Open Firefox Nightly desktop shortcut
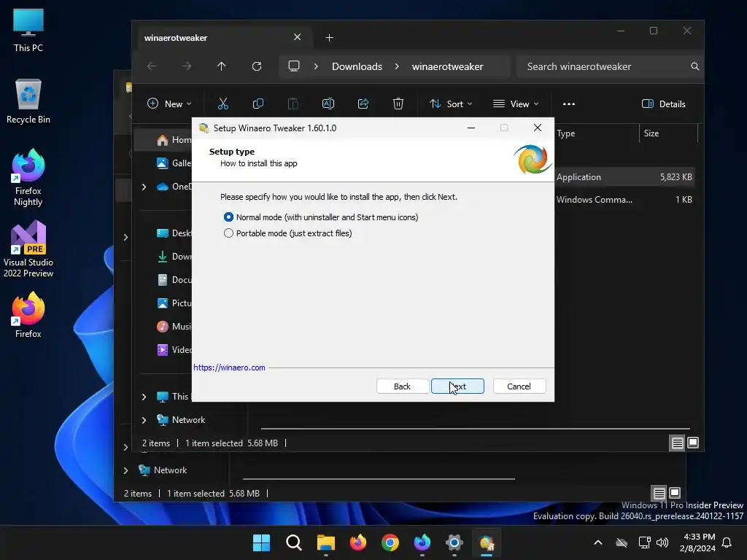747x560 pixels. [x=28, y=178]
